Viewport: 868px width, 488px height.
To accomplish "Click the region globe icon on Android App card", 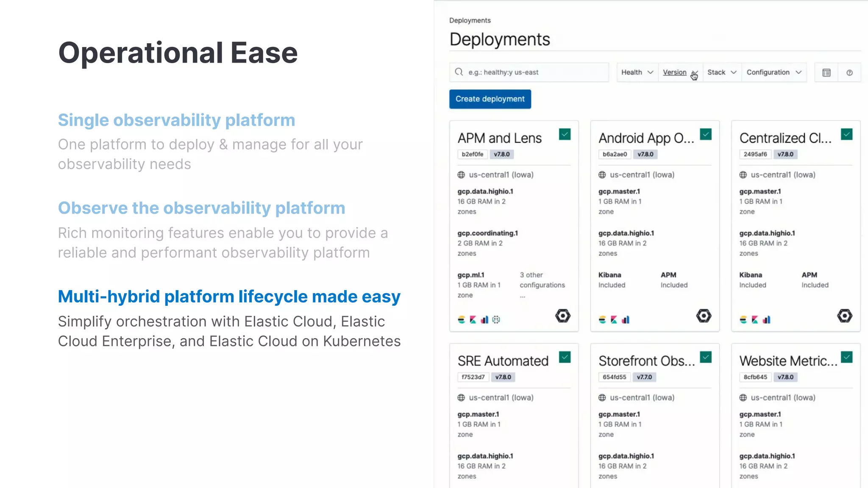I will [x=602, y=175].
